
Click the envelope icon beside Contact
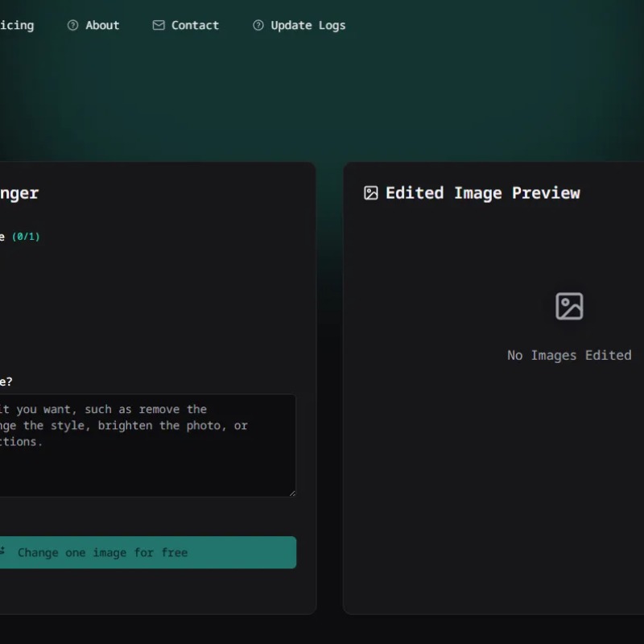point(159,26)
